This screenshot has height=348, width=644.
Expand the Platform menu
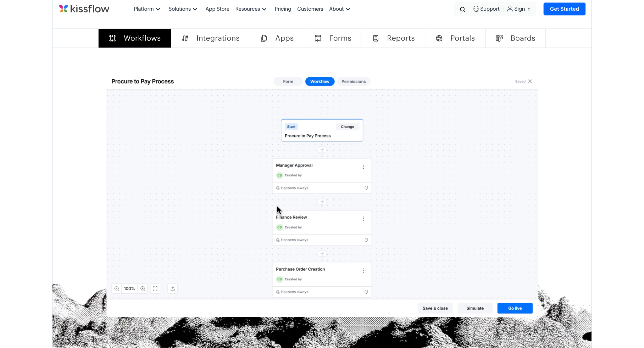(x=147, y=9)
